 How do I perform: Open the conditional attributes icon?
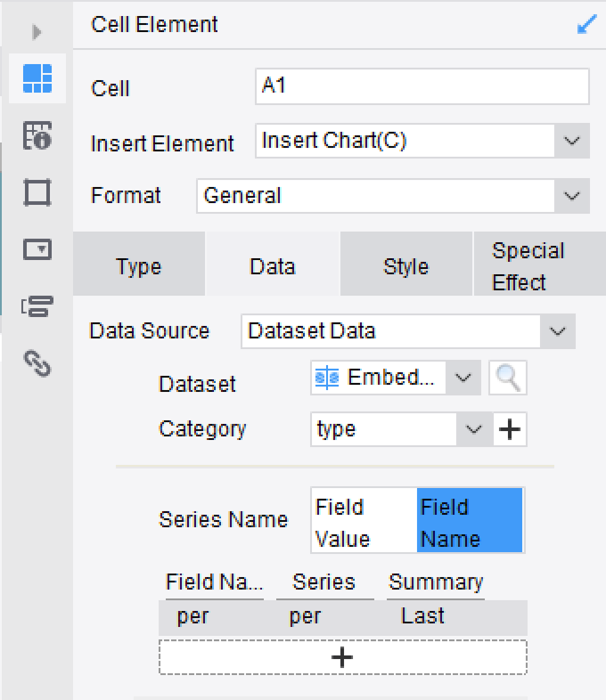pos(37,306)
